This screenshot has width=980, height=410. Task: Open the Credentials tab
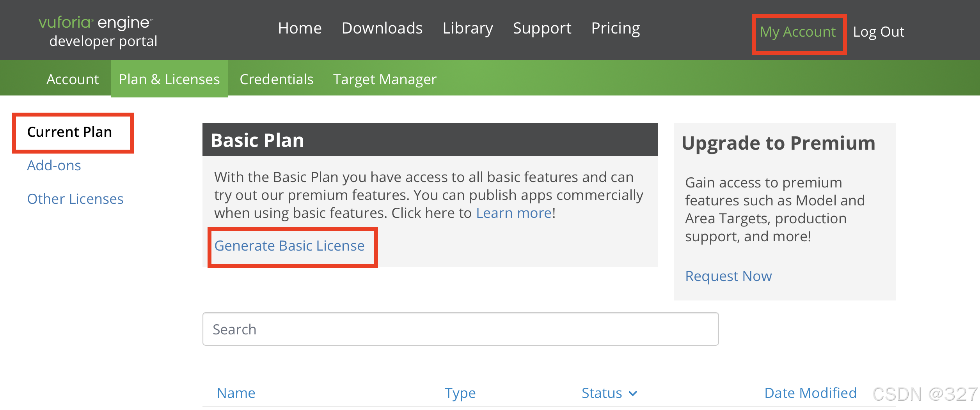(277, 79)
